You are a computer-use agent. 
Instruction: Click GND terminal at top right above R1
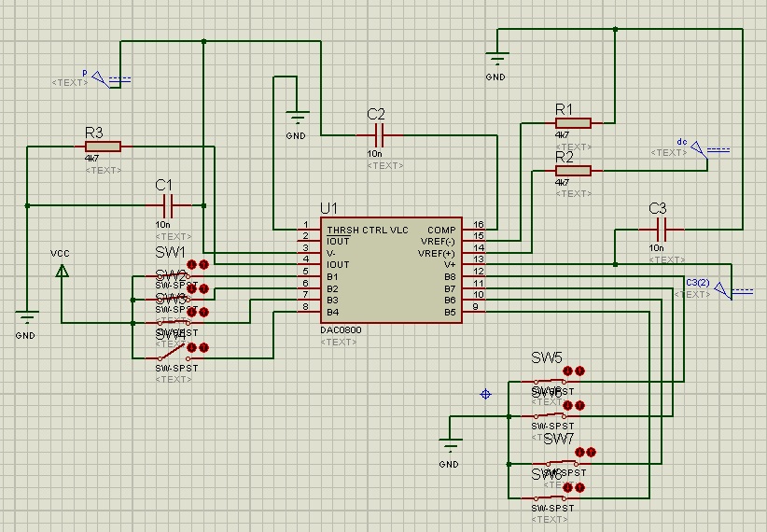coord(496,61)
